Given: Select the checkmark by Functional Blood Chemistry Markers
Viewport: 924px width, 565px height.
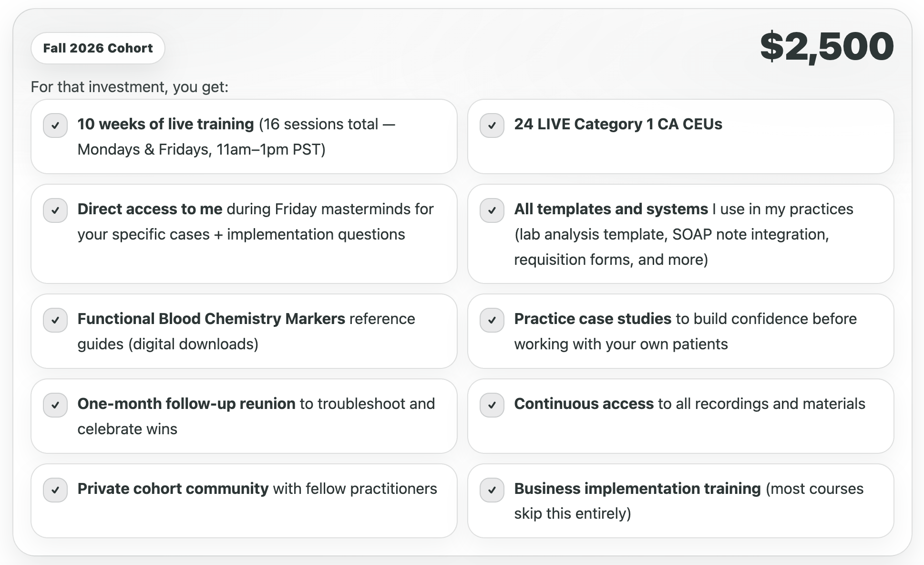Looking at the screenshot, I should (55, 320).
